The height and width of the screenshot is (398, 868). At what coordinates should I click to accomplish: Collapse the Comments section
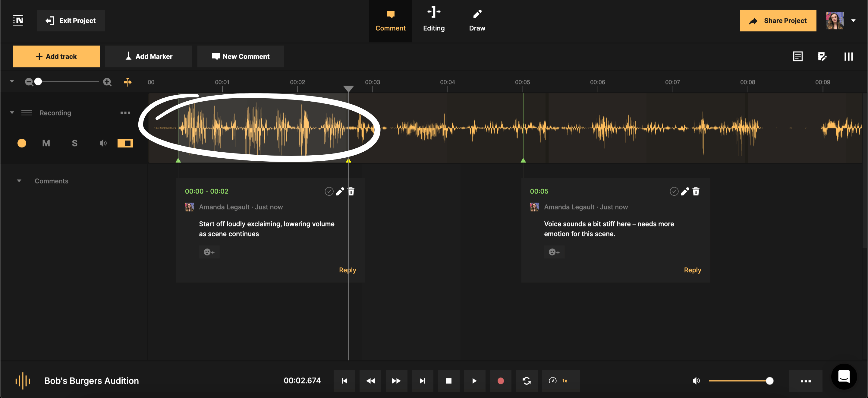pyautogui.click(x=19, y=181)
